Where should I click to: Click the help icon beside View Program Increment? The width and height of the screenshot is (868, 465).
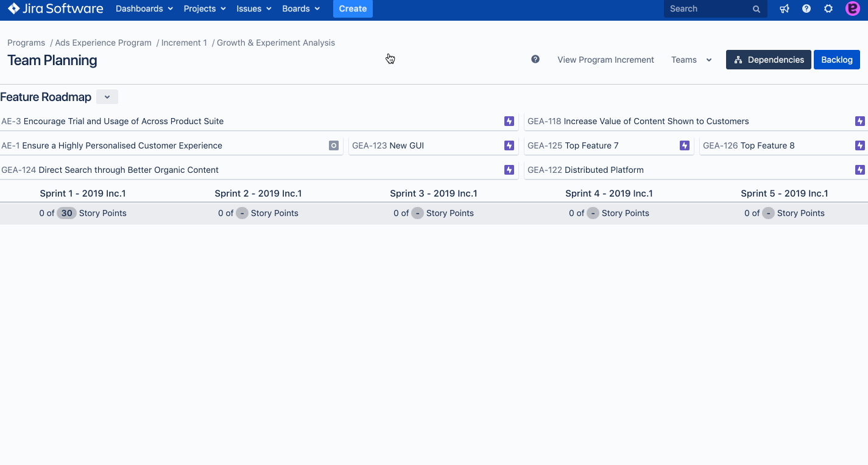(535, 59)
